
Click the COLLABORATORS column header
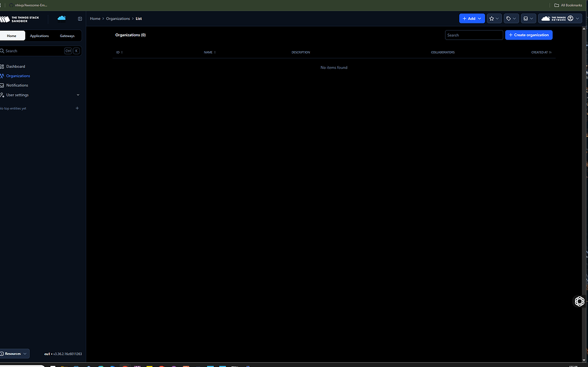[x=443, y=52]
